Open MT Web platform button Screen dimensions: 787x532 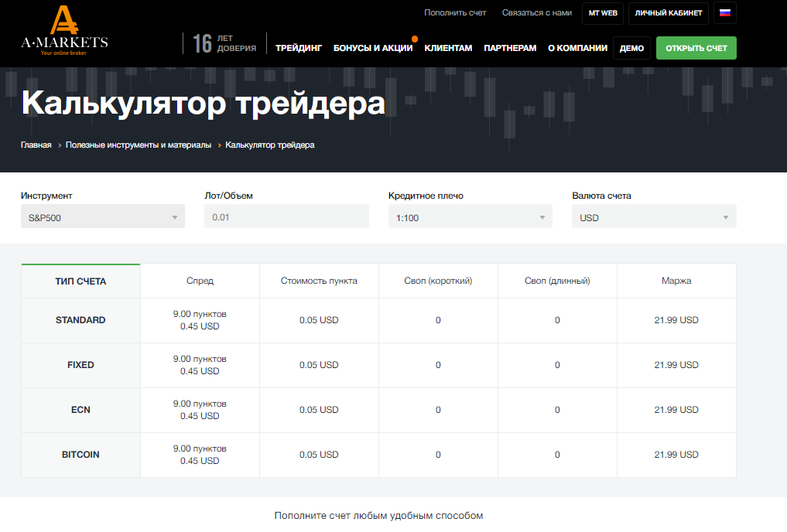(603, 13)
